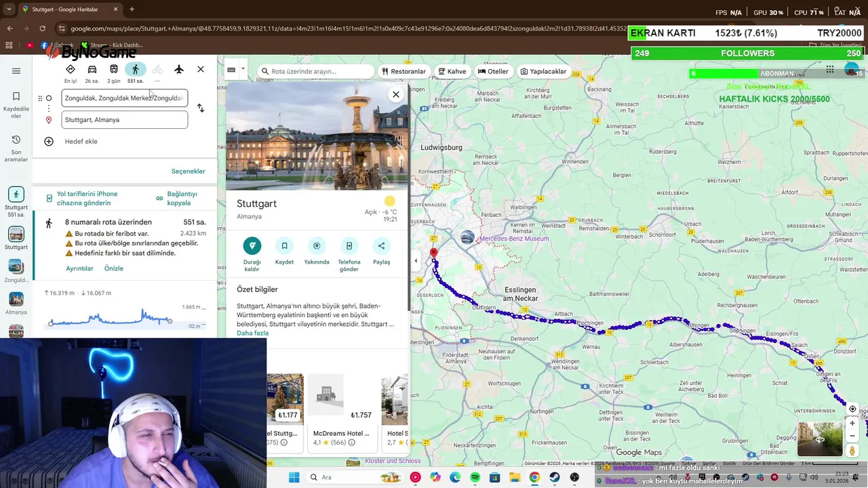868x488 pixels.
Task: Close the directions panel
Action: [201, 69]
